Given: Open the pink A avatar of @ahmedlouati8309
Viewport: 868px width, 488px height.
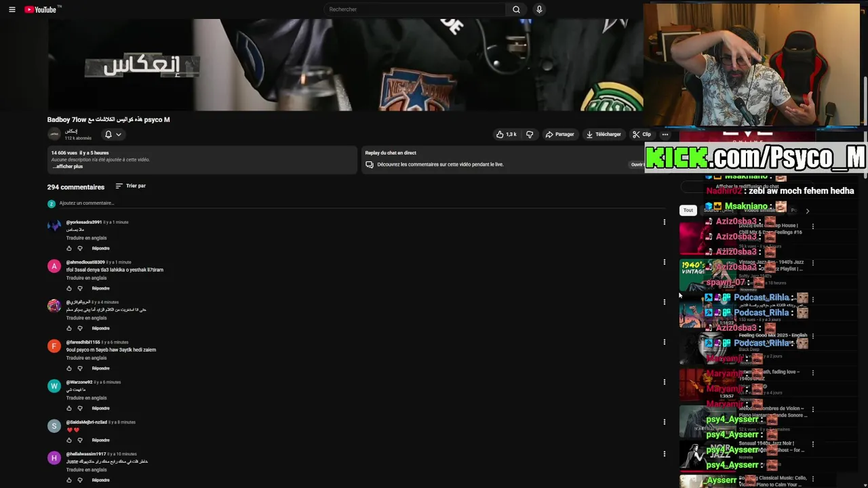Looking at the screenshot, I should 54,266.
